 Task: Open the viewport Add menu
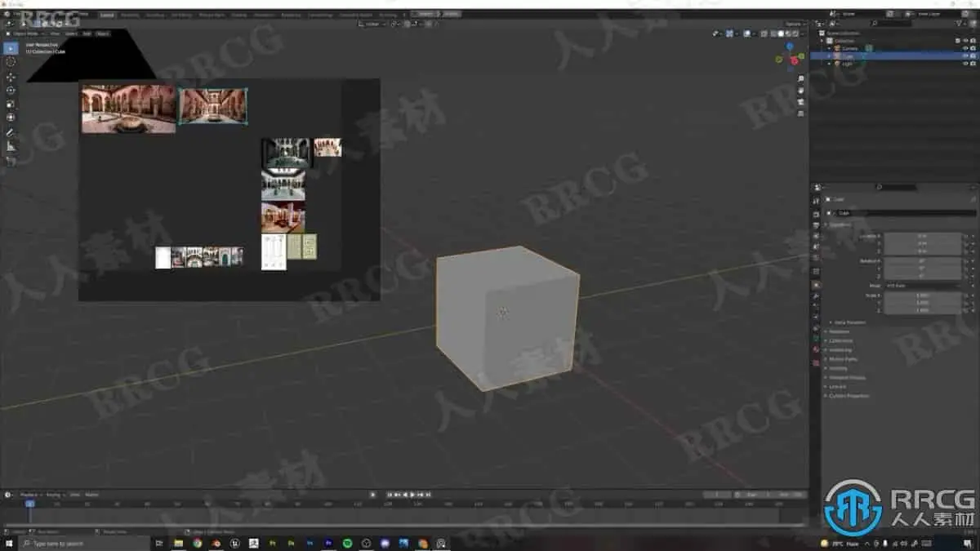point(87,33)
